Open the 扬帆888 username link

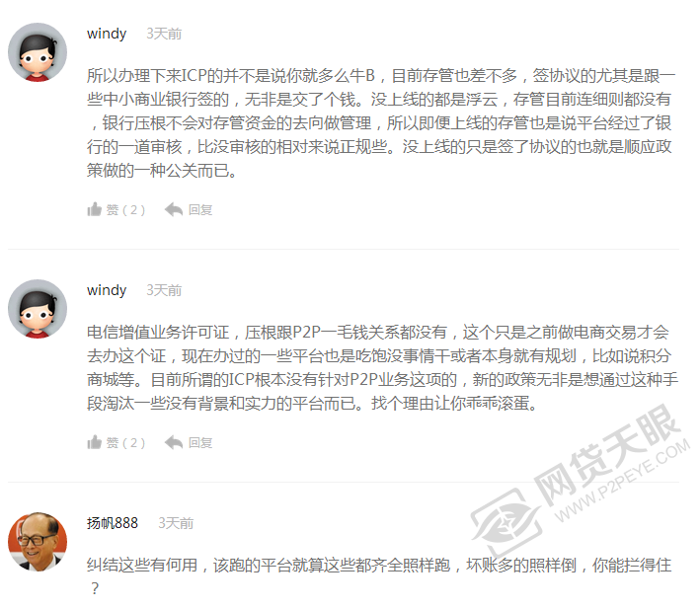point(113,523)
